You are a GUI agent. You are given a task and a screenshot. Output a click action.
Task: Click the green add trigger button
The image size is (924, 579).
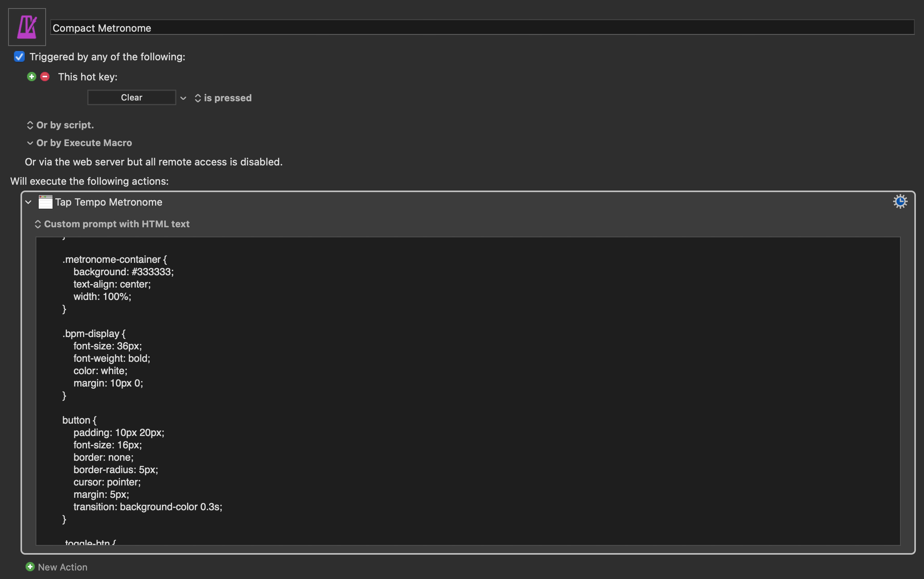(x=32, y=77)
